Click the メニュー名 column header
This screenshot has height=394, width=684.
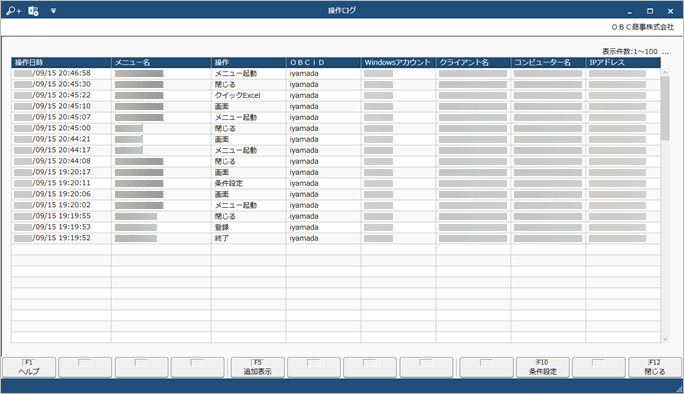click(x=161, y=62)
